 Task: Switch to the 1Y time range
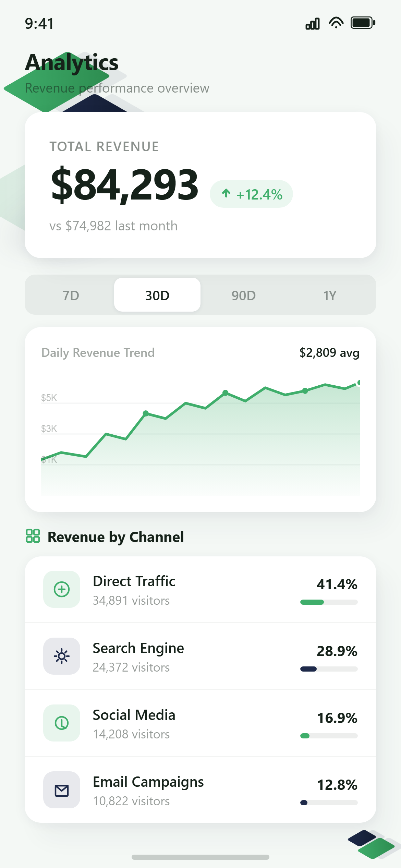click(x=330, y=295)
